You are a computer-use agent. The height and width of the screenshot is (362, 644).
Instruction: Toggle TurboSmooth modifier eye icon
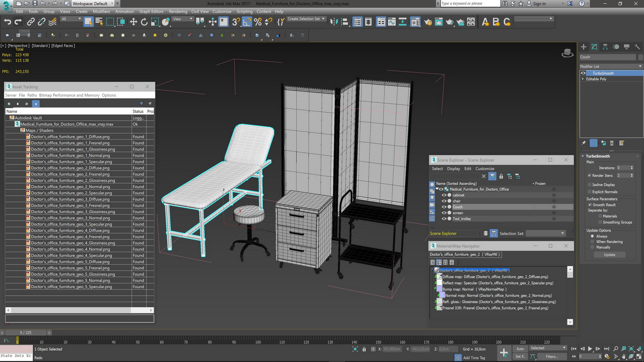(583, 73)
